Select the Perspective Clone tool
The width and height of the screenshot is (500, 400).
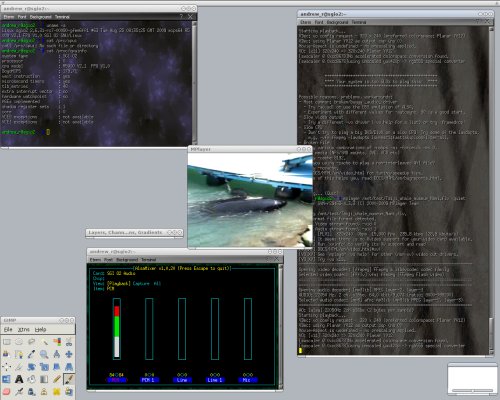coord(69,391)
